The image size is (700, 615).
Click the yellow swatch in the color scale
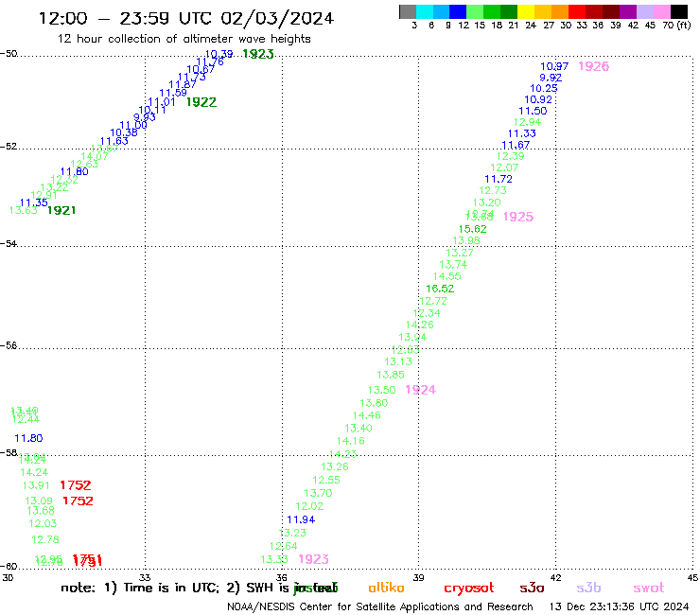coord(525,11)
